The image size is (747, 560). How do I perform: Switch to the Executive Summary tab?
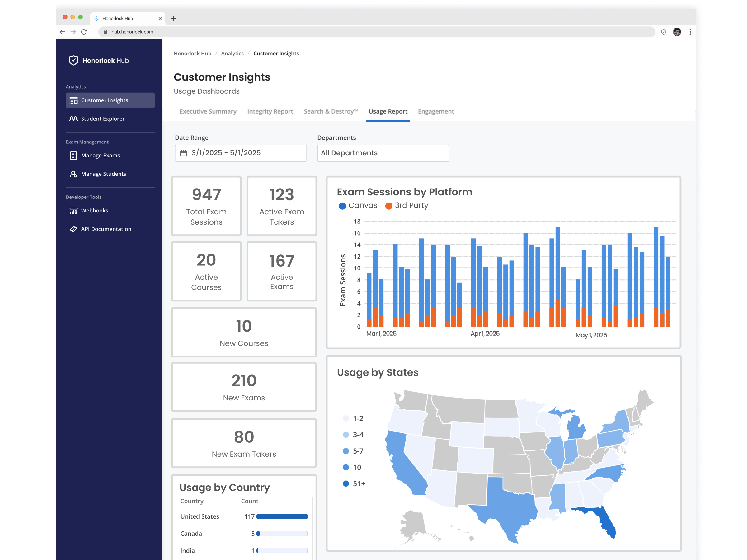point(208,111)
